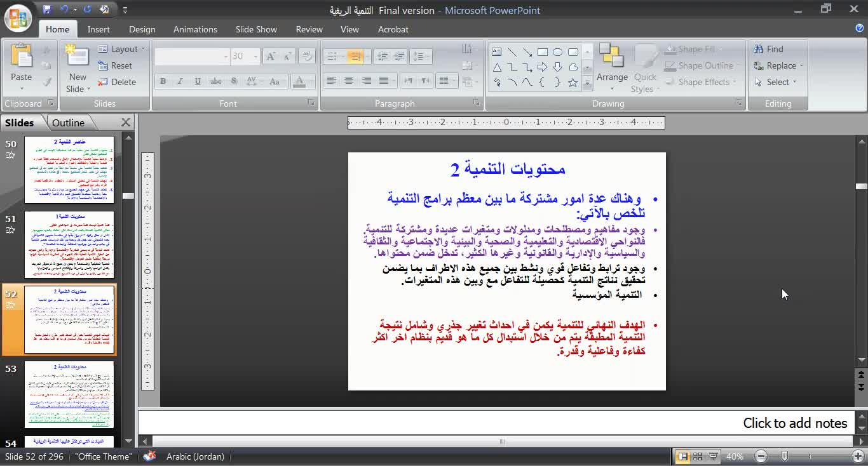The image size is (868, 466).
Task: Toggle text Shadow formatting
Action: pyautogui.click(x=234, y=81)
